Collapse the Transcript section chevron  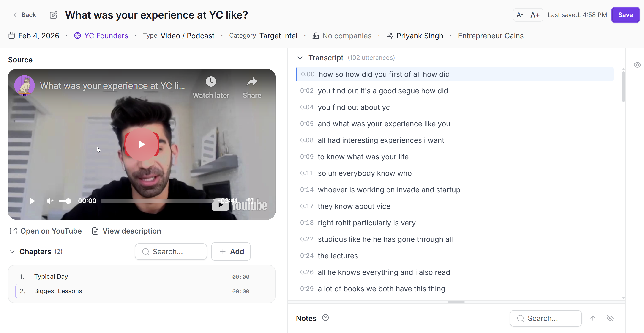click(300, 58)
